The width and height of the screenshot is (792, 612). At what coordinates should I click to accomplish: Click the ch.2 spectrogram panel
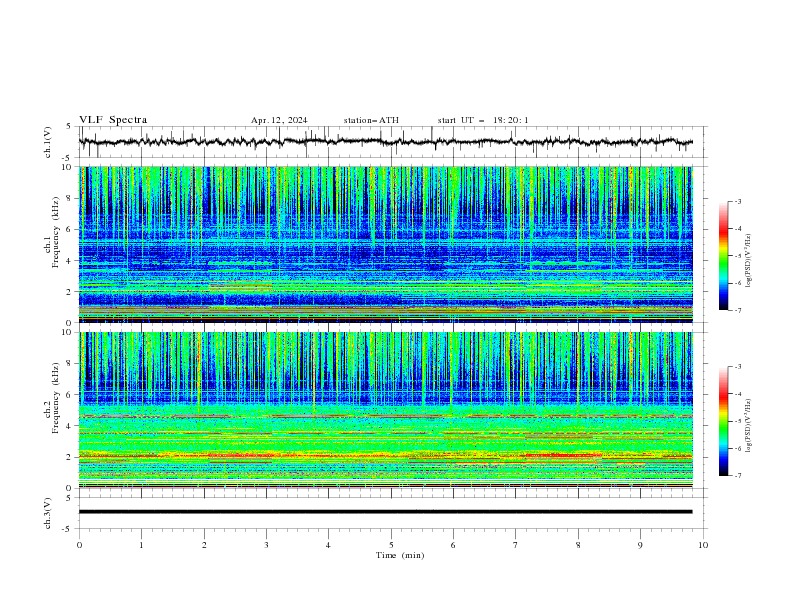tap(386, 410)
